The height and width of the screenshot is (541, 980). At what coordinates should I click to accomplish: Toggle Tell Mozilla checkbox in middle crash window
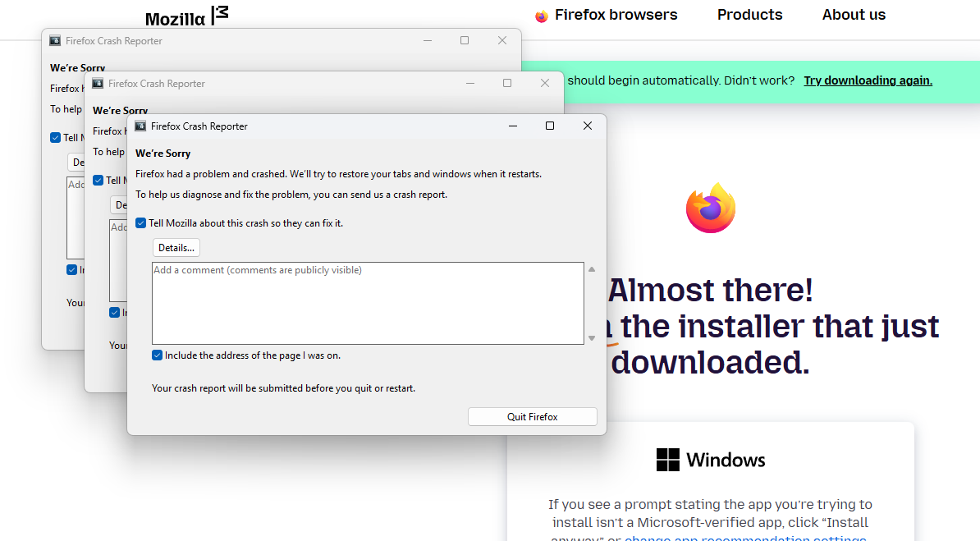(98, 180)
